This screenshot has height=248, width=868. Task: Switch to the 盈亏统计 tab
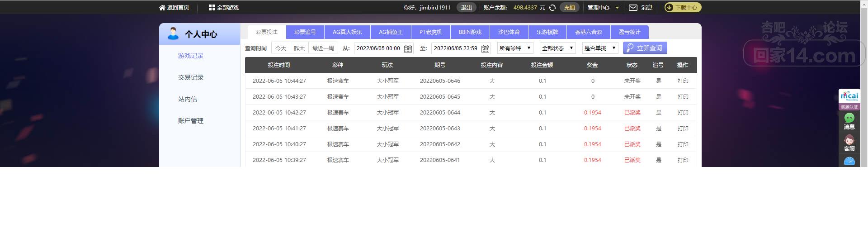click(630, 32)
